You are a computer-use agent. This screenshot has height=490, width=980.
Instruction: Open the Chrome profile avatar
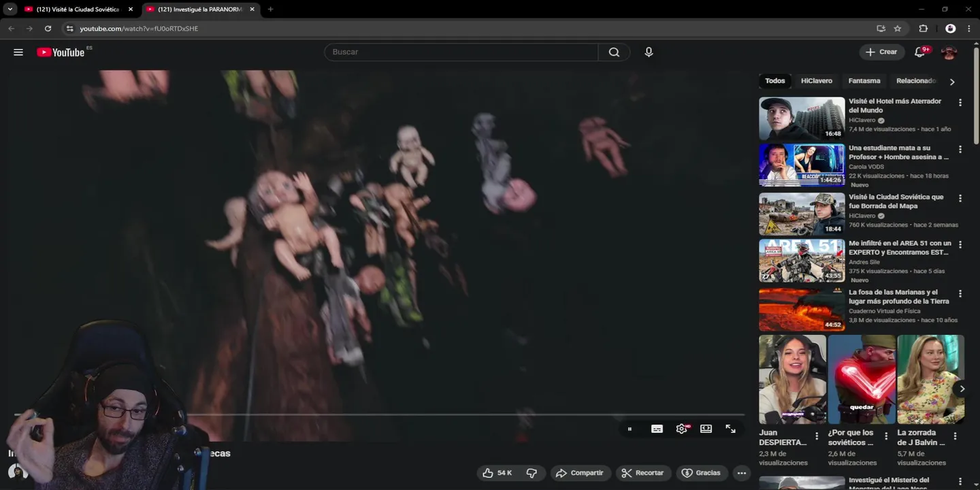coord(951,29)
